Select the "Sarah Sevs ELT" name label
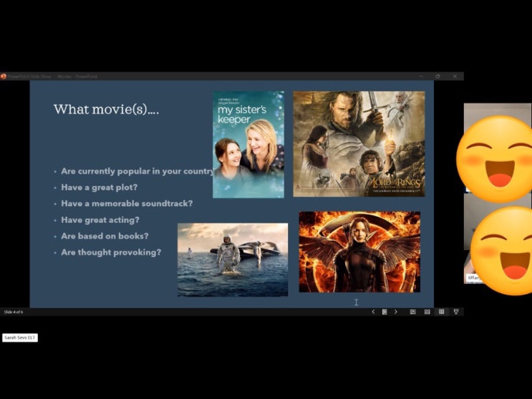 click(20, 337)
